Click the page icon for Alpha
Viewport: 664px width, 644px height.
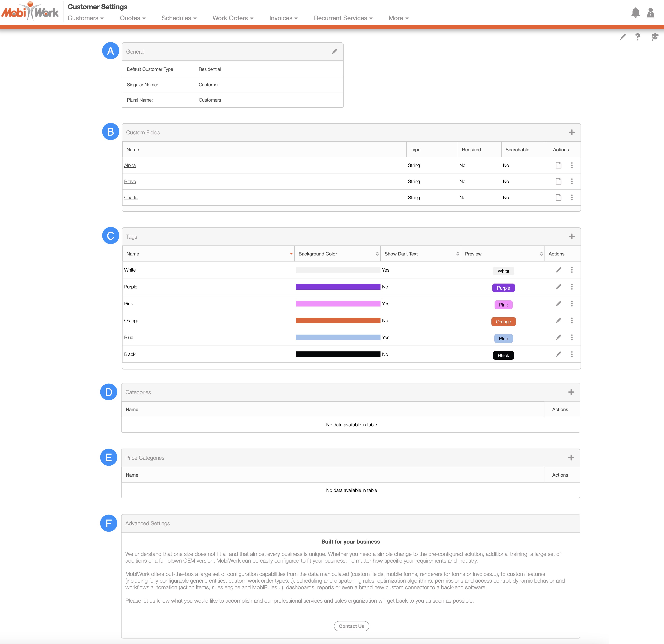pos(558,165)
